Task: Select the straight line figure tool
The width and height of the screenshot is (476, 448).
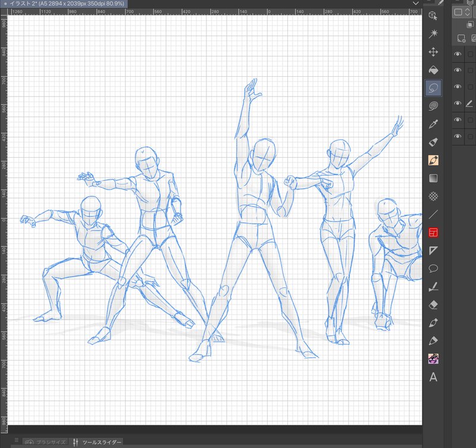Action: point(433,215)
